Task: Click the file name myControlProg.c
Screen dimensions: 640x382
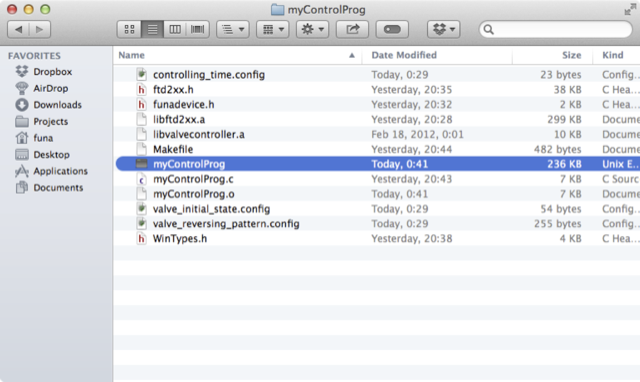Action: 193,179
